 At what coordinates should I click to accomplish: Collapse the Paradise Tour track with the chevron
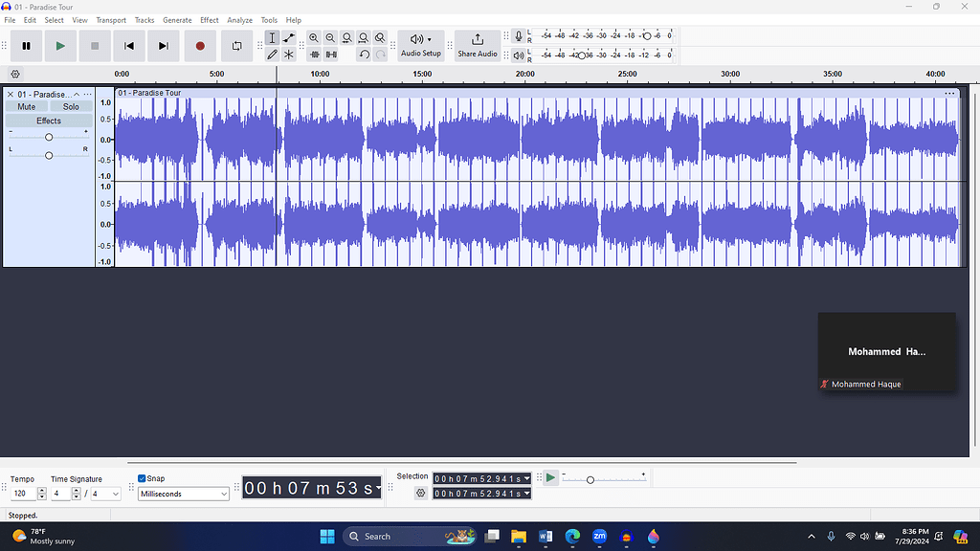coord(77,94)
